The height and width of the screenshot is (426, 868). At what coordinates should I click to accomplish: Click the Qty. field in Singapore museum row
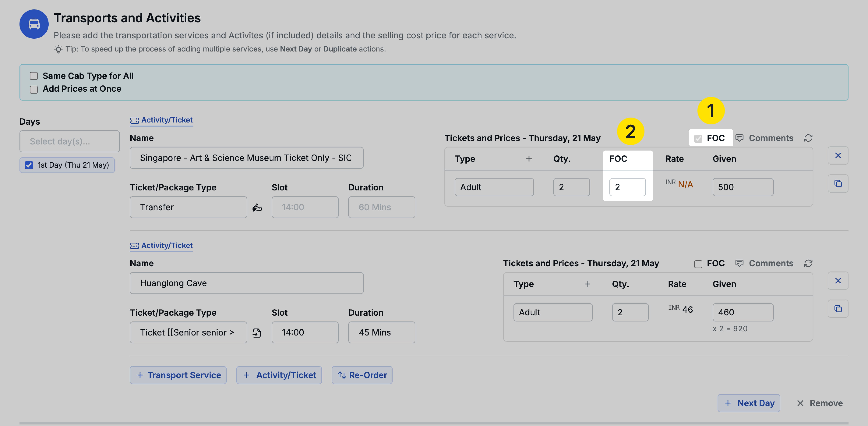[x=572, y=187]
